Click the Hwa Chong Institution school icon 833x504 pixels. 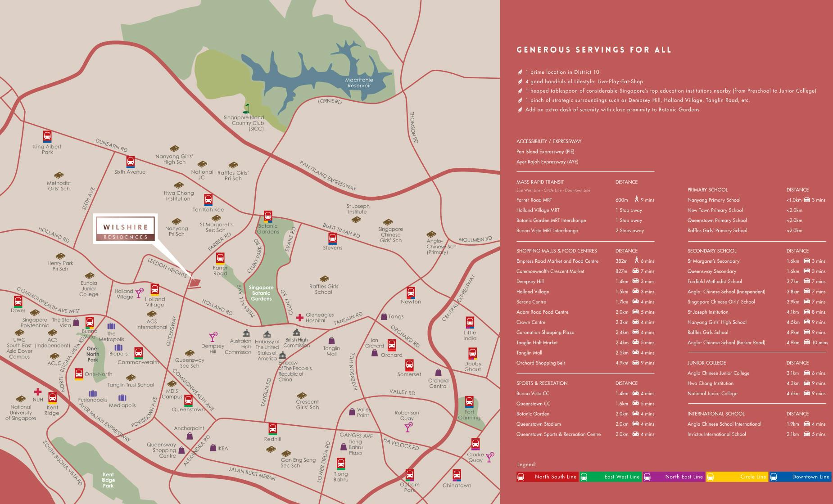[x=179, y=185]
